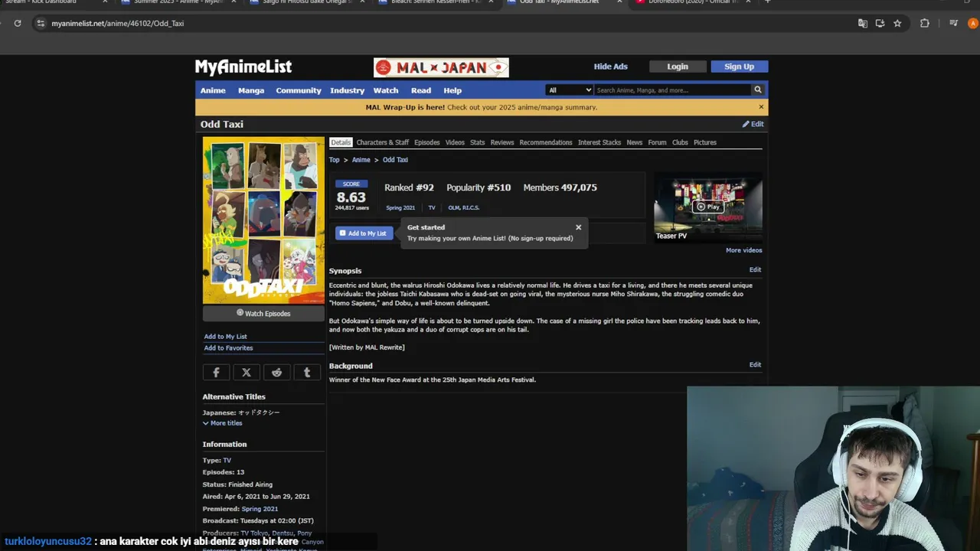Switch to the Characters & Staff tab
The width and height of the screenshot is (980, 551).
[383, 142]
